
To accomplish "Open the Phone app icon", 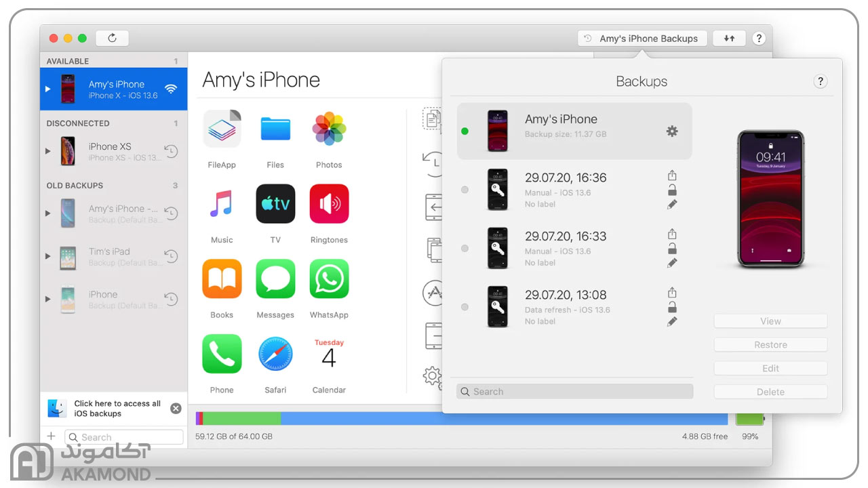I will point(222,354).
